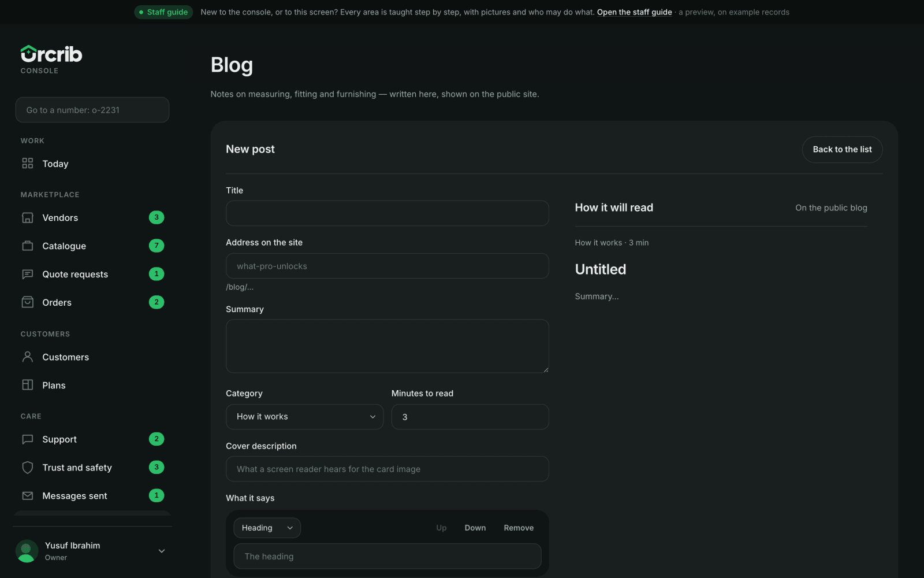Image resolution: width=924 pixels, height=578 pixels.
Task: Open Plans from the sidebar
Action: [x=92, y=385]
